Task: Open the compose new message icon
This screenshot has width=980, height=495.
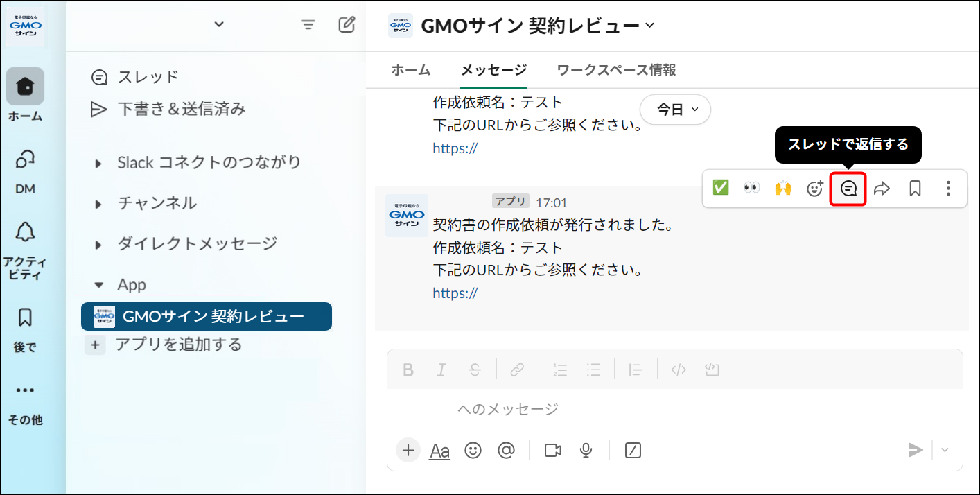Action: click(346, 24)
